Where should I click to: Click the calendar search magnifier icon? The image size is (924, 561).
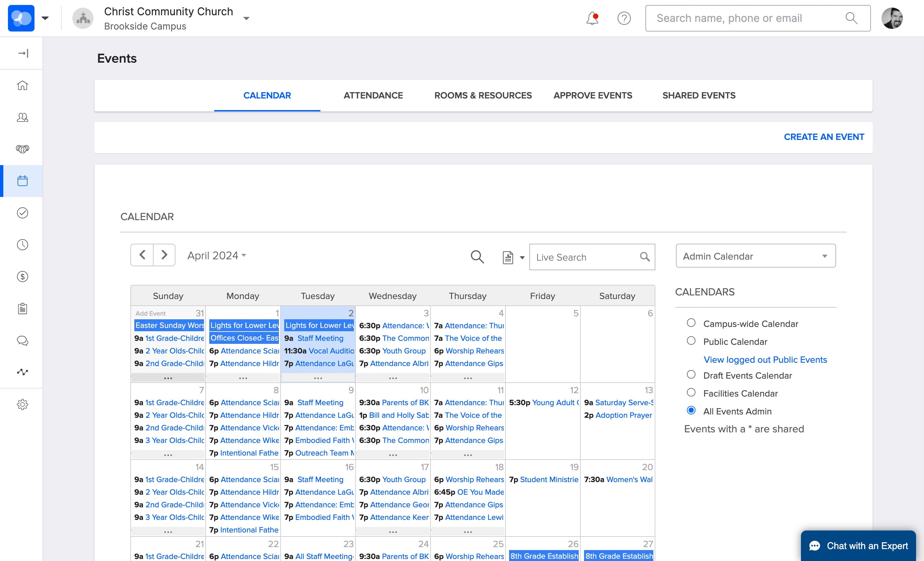477,257
